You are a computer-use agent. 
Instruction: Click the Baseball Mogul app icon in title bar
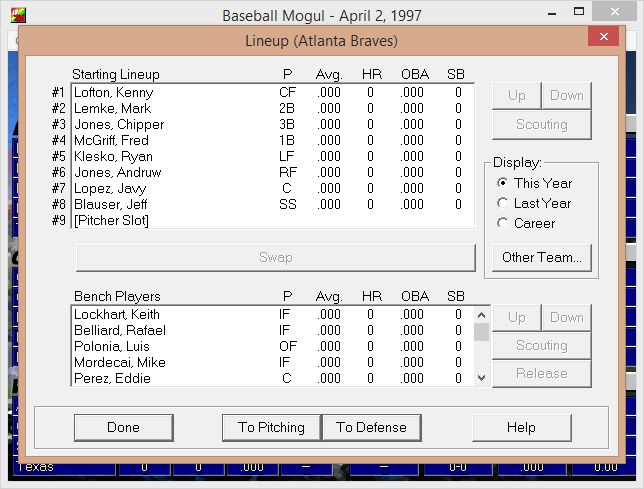coord(18,15)
